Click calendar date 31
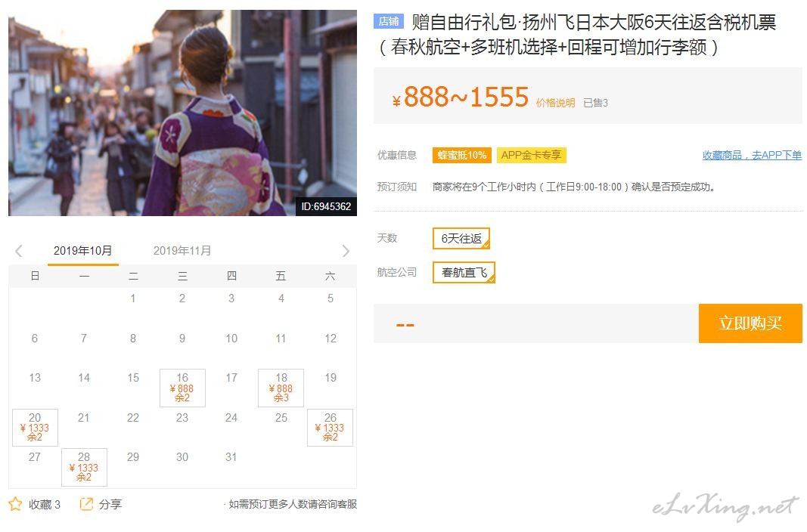The width and height of the screenshot is (807, 532). (x=231, y=457)
